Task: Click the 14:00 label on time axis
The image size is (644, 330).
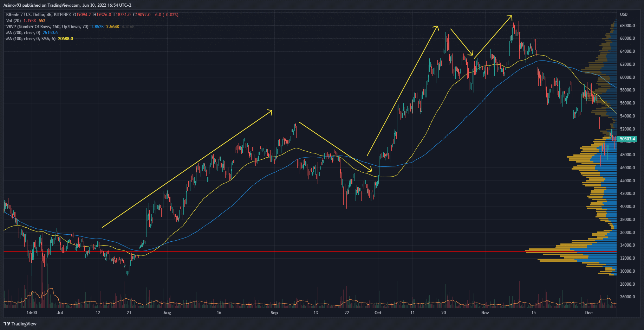Action: (x=32, y=313)
